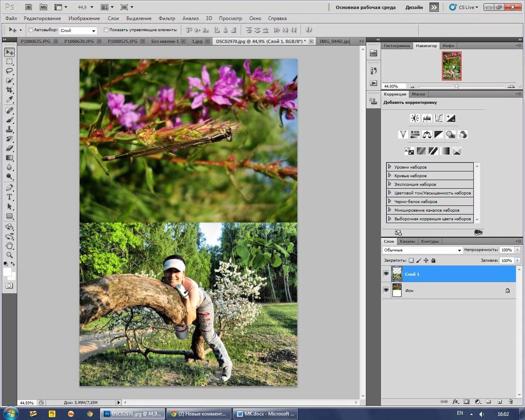
Task: Toggle lock all
Action: 434,260
